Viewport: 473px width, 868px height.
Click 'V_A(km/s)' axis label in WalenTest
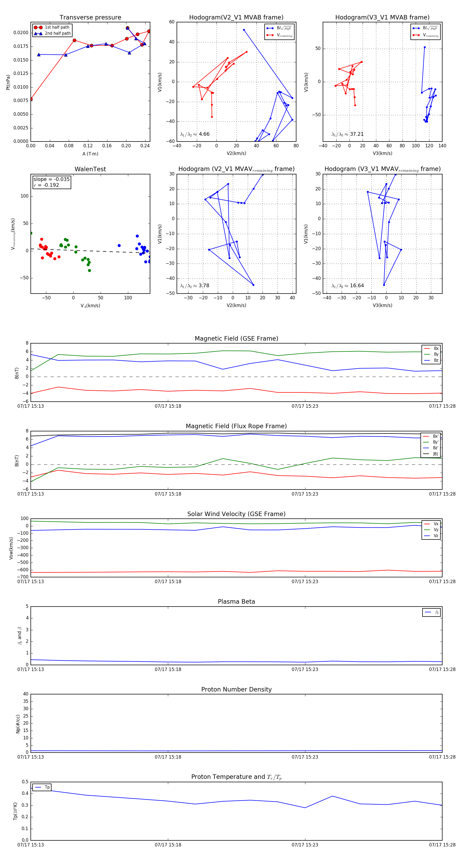90,306
